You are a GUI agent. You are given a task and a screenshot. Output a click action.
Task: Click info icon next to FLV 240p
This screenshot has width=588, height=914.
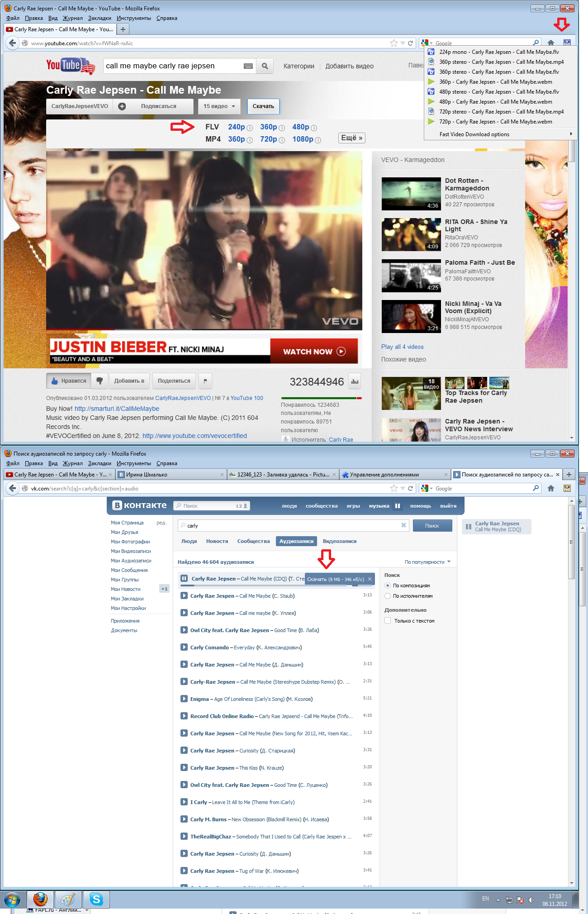click(x=250, y=128)
